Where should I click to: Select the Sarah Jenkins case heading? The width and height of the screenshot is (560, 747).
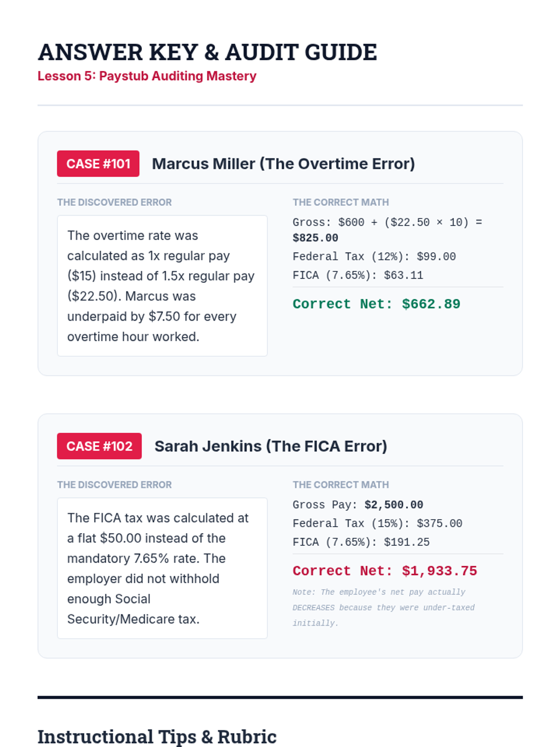click(x=271, y=446)
